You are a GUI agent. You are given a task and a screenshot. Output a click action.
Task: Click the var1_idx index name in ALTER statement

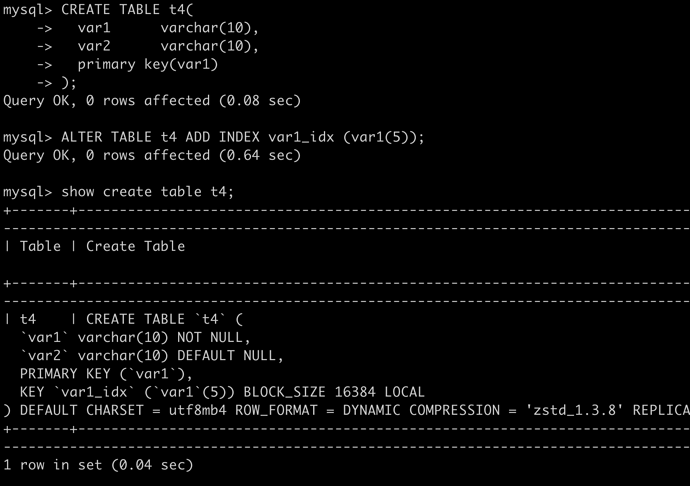tap(301, 137)
